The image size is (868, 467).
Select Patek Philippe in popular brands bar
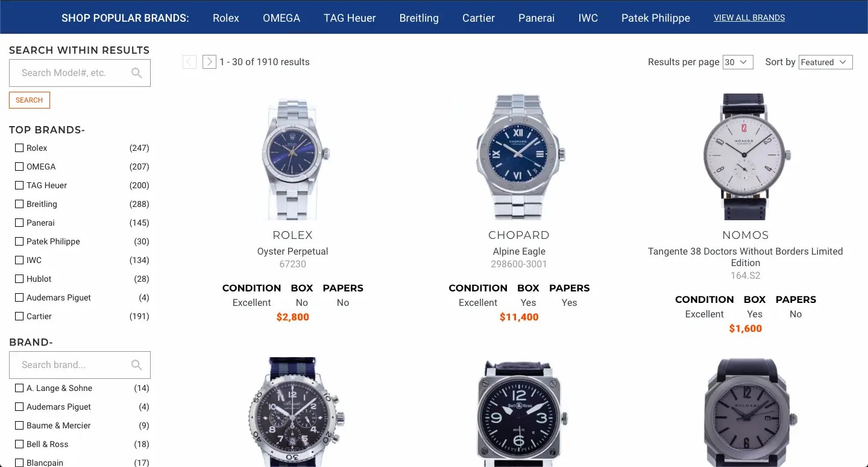click(x=656, y=18)
